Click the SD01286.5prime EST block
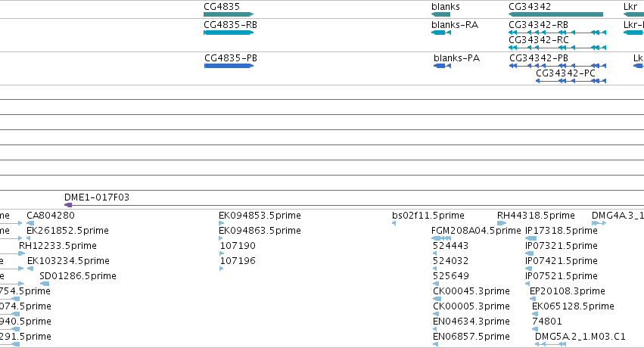 (x=45, y=284)
